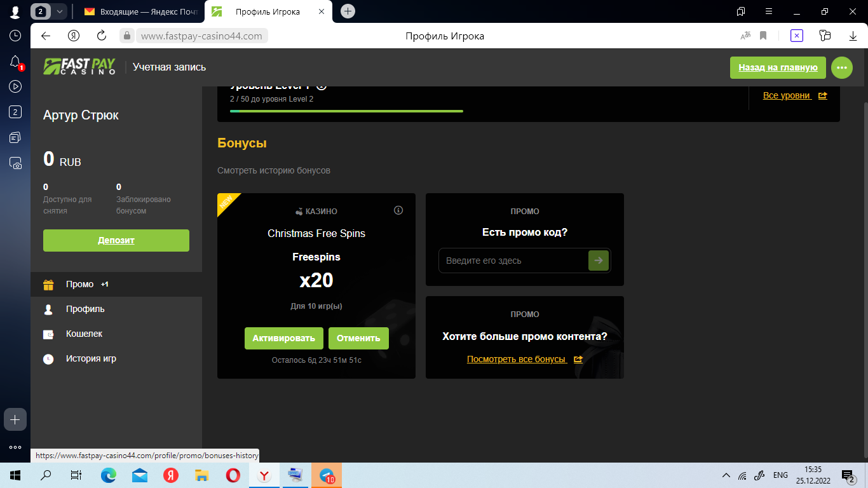Image resolution: width=868 pixels, height=488 pixels.
Task: Focus the promo code input field
Action: (513, 261)
